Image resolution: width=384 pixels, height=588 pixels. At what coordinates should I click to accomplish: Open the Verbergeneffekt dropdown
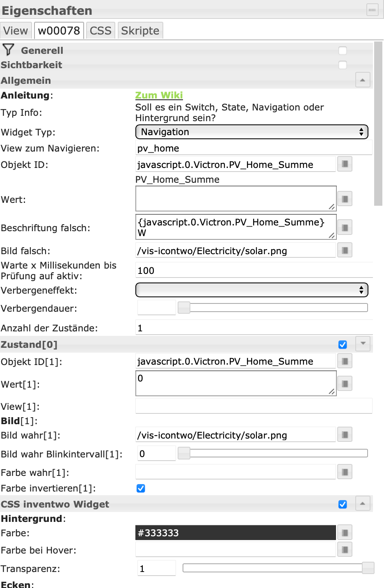251,290
